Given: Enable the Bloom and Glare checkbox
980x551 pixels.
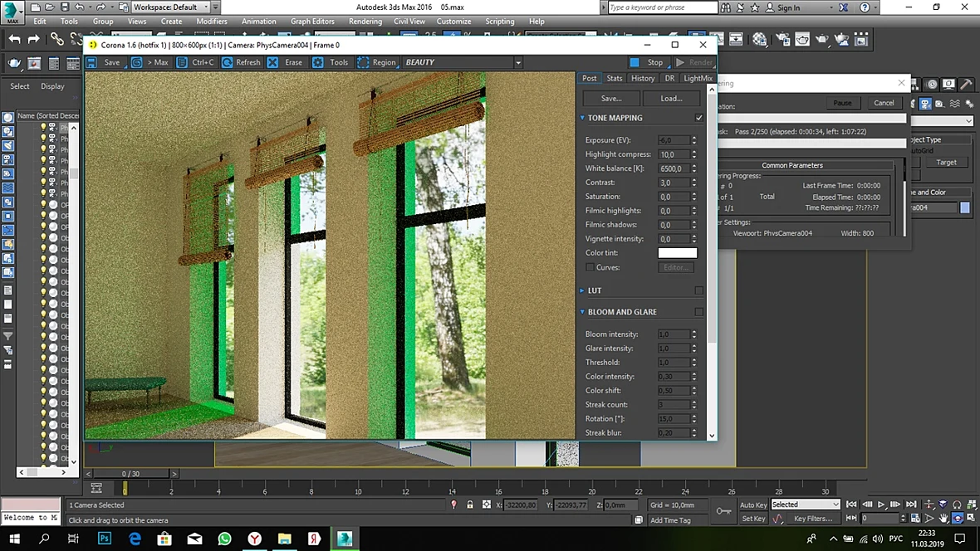Looking at the screenshot, I should [x=698, y=312].
